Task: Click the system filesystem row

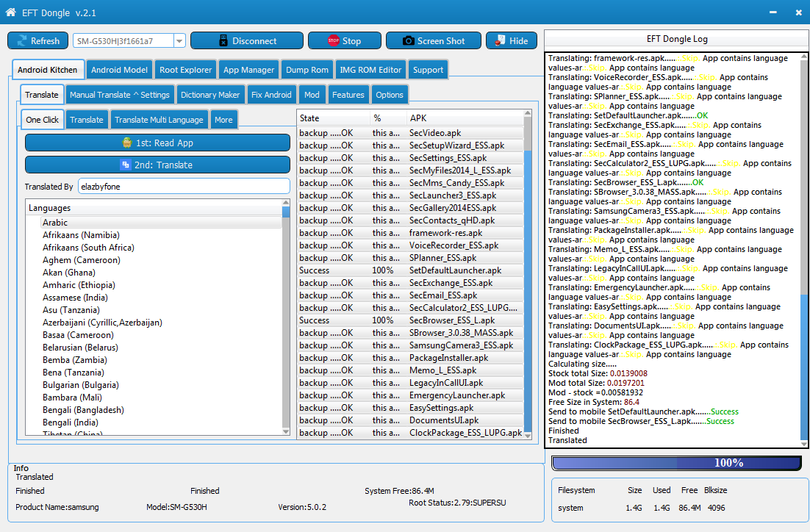Action: tap(642, 508)
